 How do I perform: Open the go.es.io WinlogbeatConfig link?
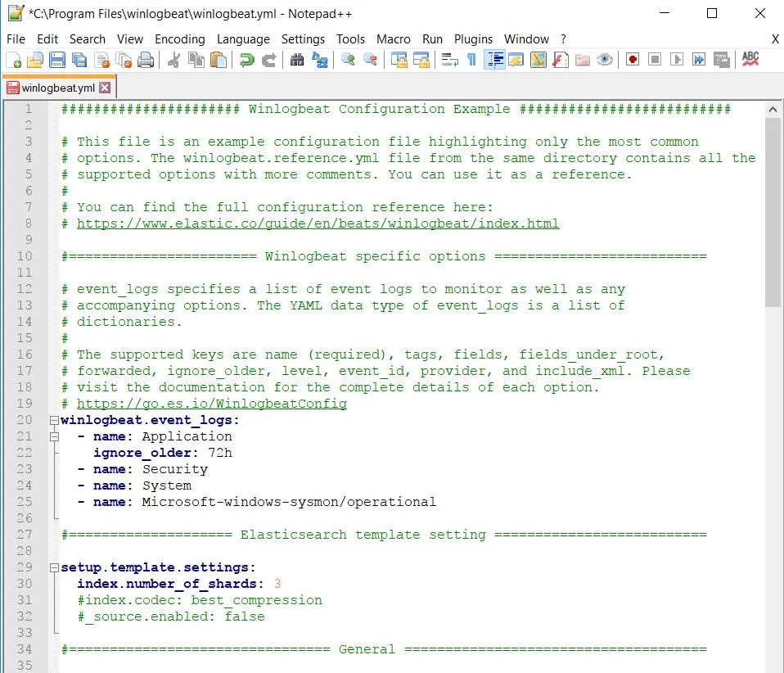click(211, 403)
